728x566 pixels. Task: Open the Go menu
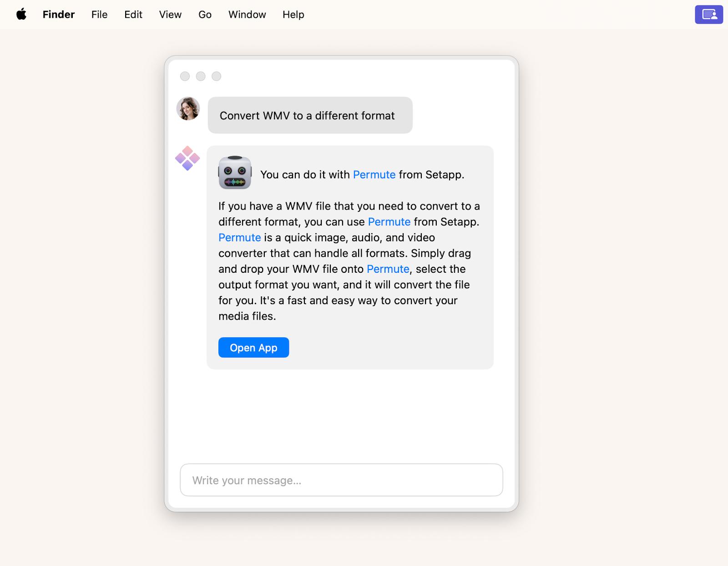tap(205, 15)
